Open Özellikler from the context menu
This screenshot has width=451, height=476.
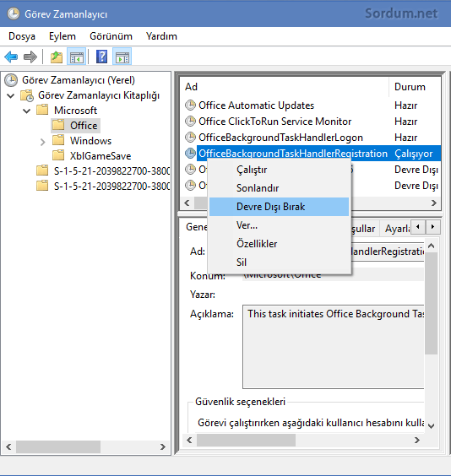tap(279, 244)
